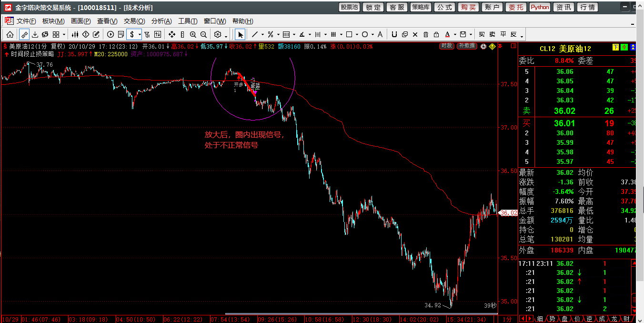644x323 pixels.
Task: Click the 策略库 button
Action: tap(421, 7)
